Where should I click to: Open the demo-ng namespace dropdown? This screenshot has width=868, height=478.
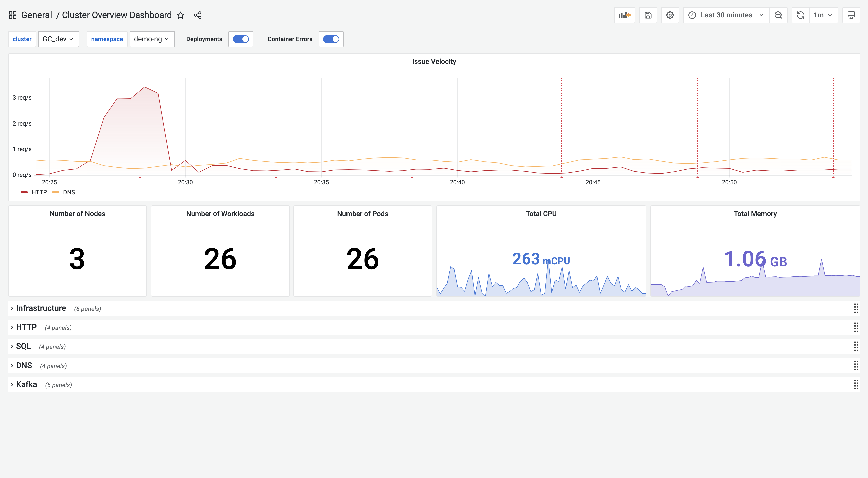pos(152,39)
